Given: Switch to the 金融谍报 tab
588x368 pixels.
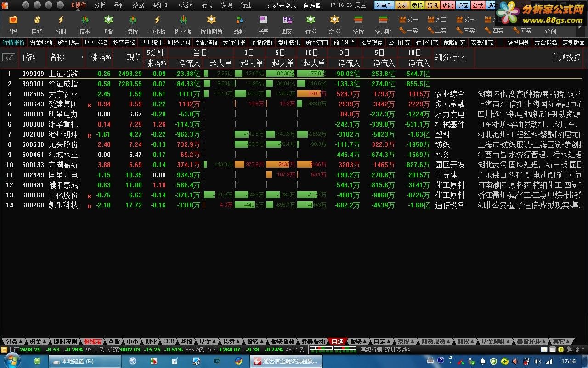Looking at the screenshot, I should tap(206, 42).
